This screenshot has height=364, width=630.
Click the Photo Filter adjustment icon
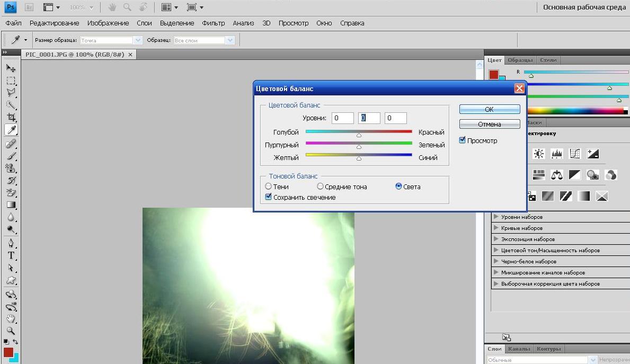pos(593,175)
